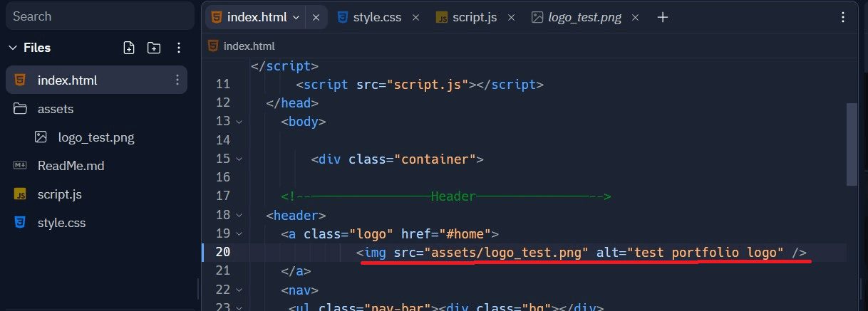
Task: Fold the body tag at line 13
Action: click(x=239, y=121)
